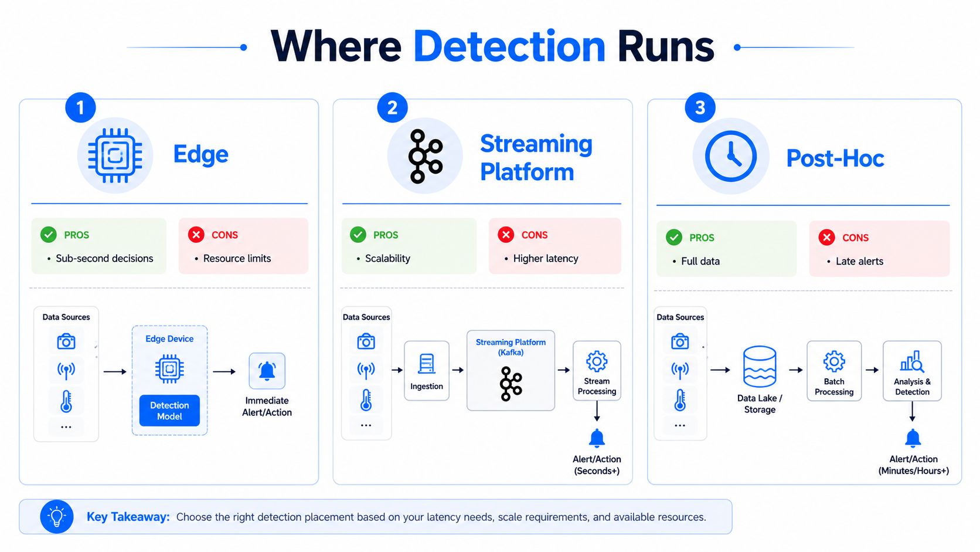Click the Data Lake / Storage database icon
The height and width of the screenshot is (552, 980).
click(x=760, y=367)
